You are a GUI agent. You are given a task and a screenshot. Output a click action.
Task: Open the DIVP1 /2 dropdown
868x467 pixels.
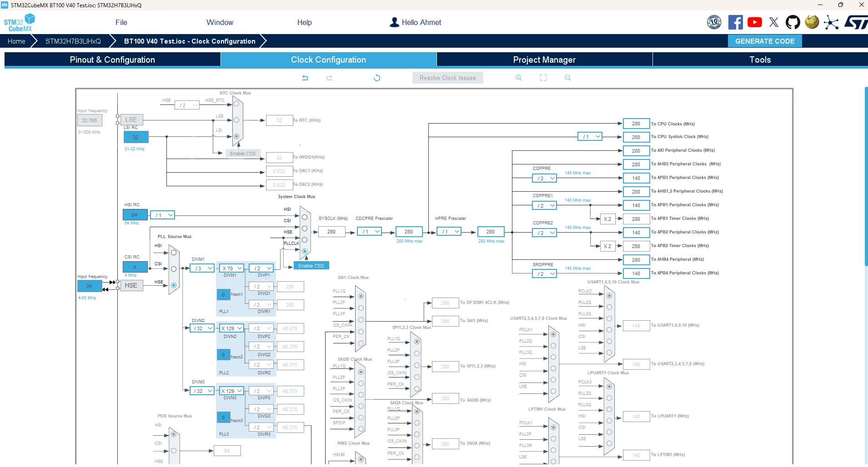(261, 268)
